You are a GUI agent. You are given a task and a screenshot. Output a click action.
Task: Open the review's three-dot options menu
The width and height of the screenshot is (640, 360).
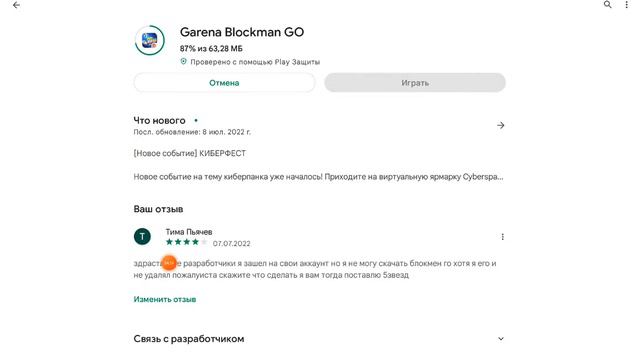click(x=502, y=237)
